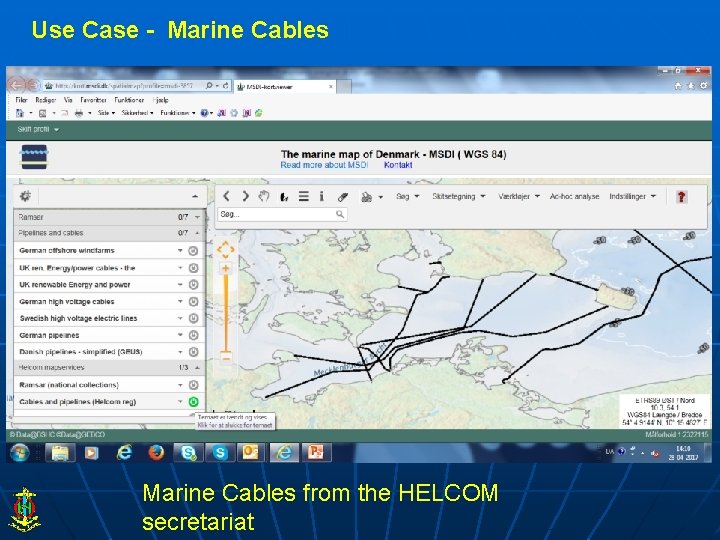
Task: Collapse the Helcom mapservices group
Action: tap(197, 368)
